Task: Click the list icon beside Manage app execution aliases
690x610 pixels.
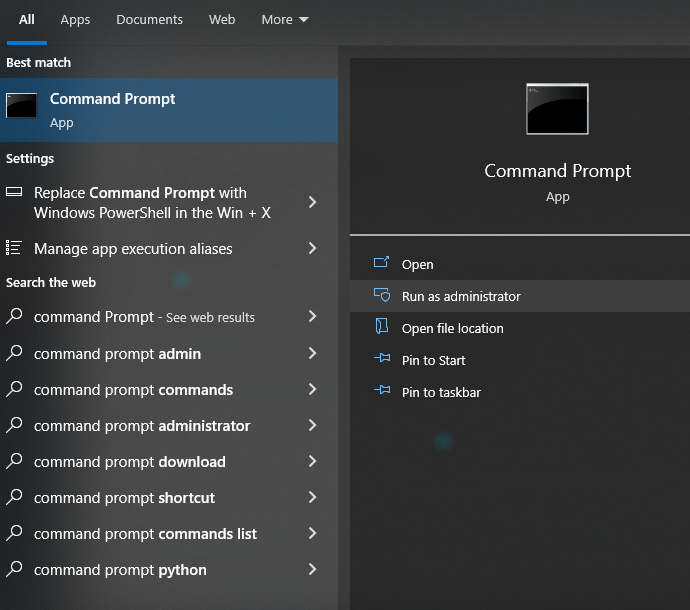Action: (x=14, y=247)
